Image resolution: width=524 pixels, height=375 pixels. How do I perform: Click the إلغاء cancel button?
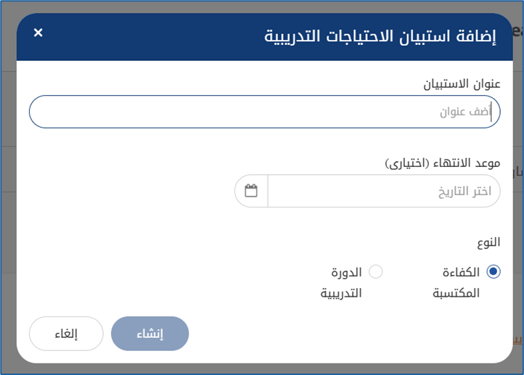click(66, 334)
